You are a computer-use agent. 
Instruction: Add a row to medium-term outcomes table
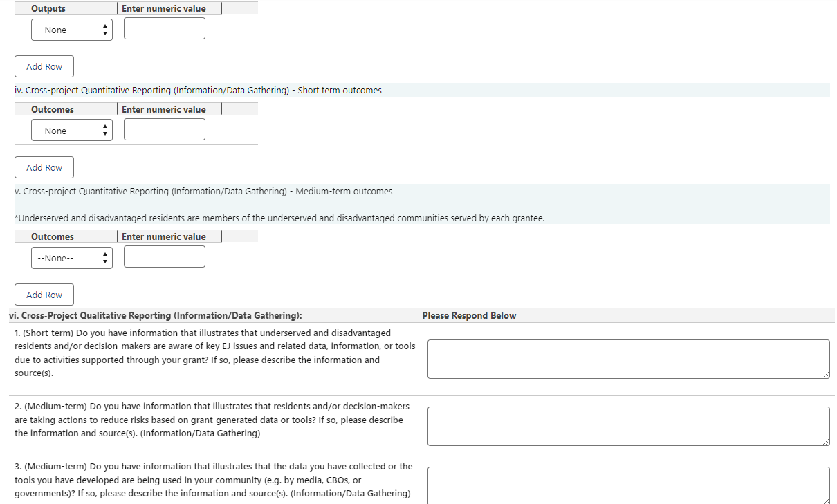44,295
